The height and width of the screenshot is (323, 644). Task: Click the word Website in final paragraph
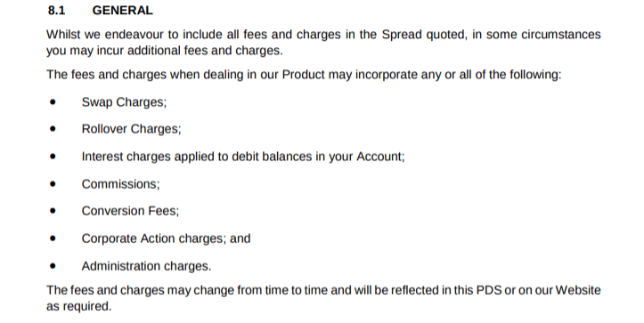(578, 290)
